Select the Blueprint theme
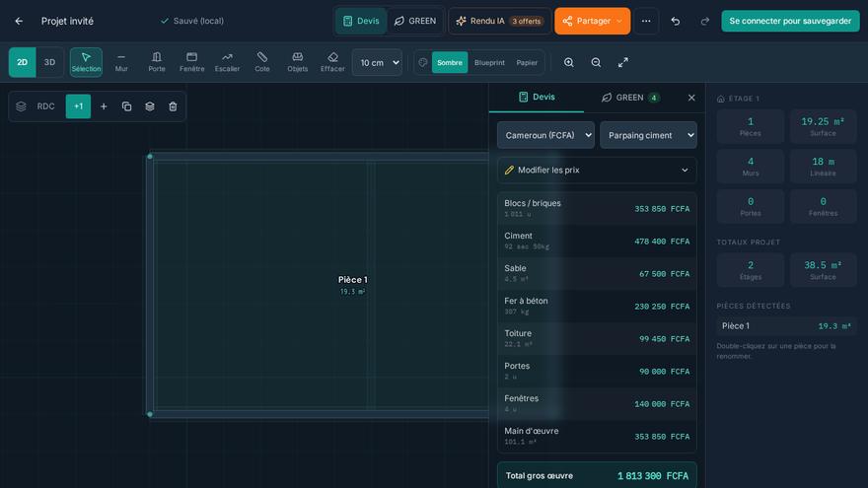 pos(489,62)
